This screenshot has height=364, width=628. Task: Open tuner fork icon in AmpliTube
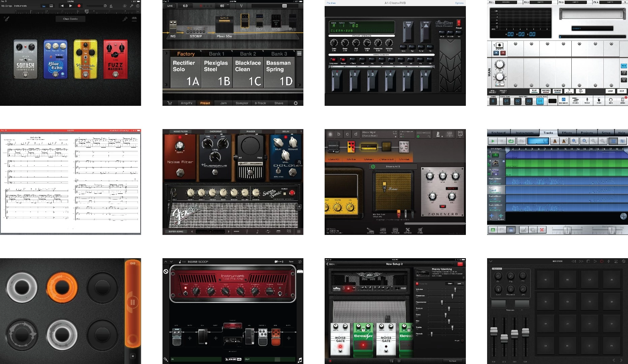(x=241, y=6)
